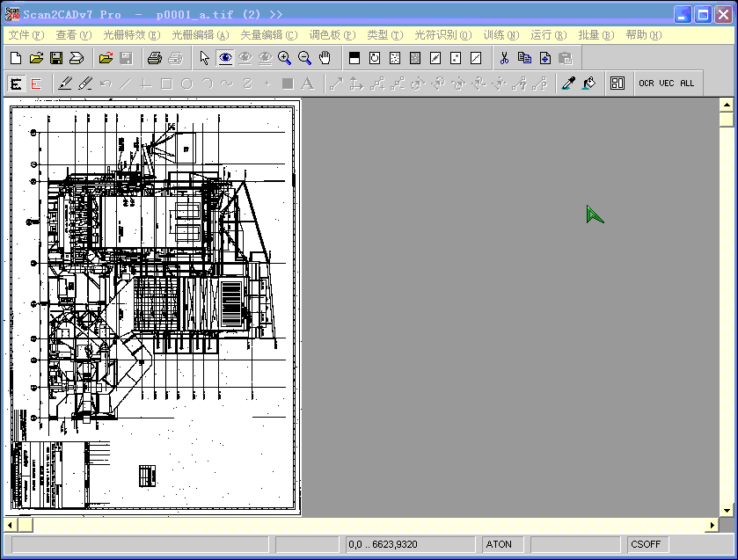
Task: Select the arrow pointer tool
Action: [x=204, y=58]
